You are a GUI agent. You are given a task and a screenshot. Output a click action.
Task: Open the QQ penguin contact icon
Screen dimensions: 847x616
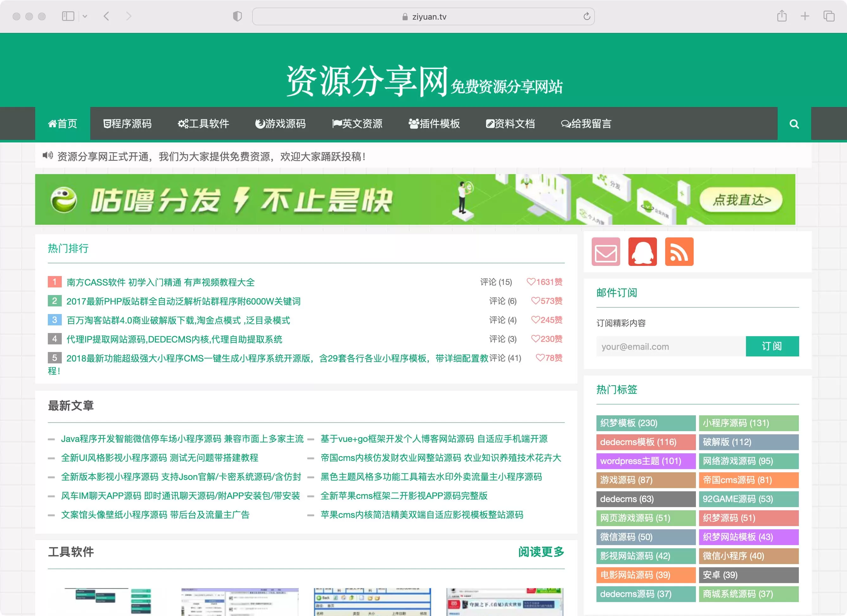point(642,252)
